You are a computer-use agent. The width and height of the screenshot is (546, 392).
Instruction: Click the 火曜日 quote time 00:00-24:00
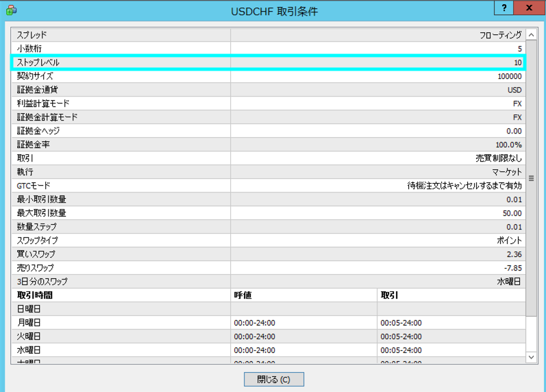point(254,336)
